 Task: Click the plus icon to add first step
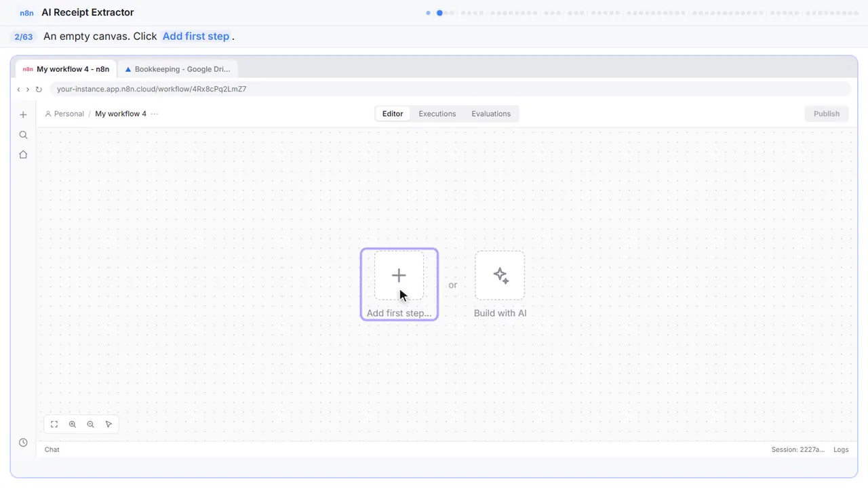click(399, 275)
